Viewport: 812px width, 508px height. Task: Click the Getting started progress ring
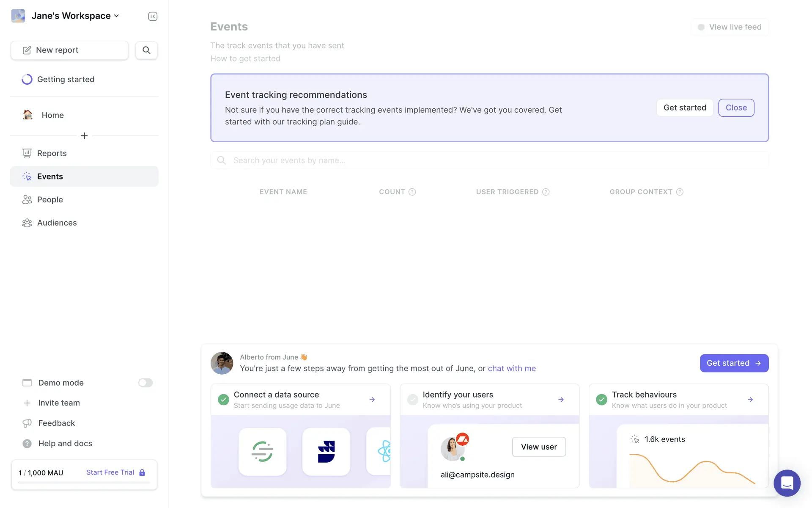tap(27, 80)
